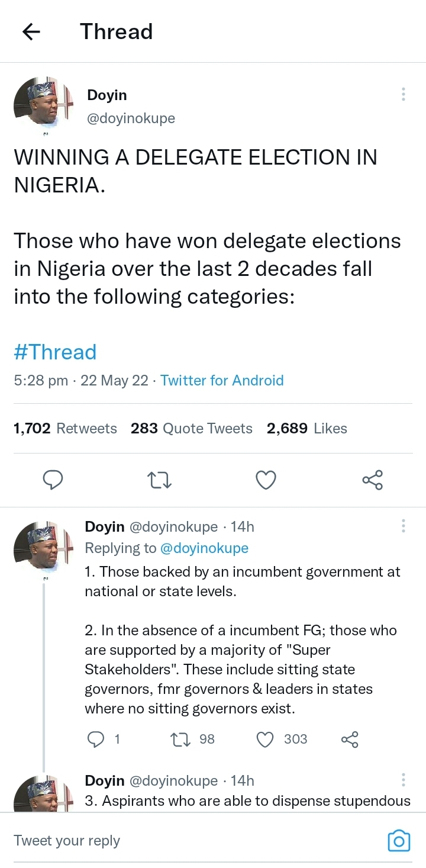
Task: Like the main delegate election tweet
Action: (x=266, y=480)
